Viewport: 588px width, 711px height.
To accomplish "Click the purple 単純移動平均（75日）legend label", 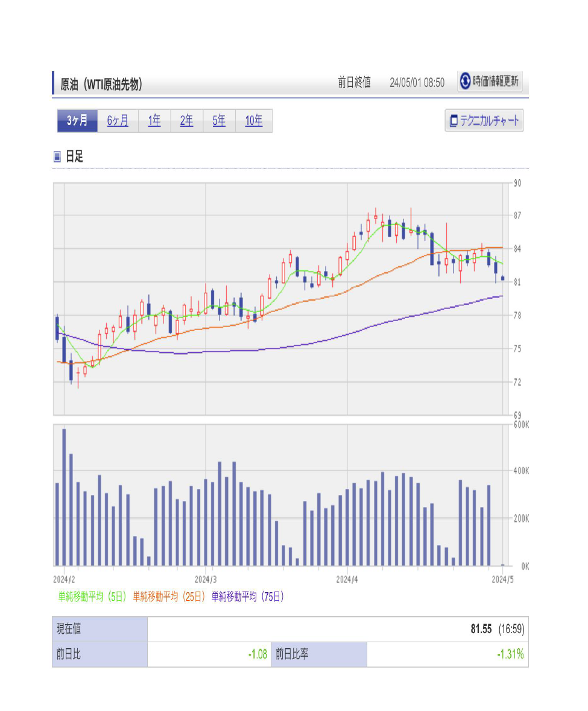I will [x=247, y=597].
